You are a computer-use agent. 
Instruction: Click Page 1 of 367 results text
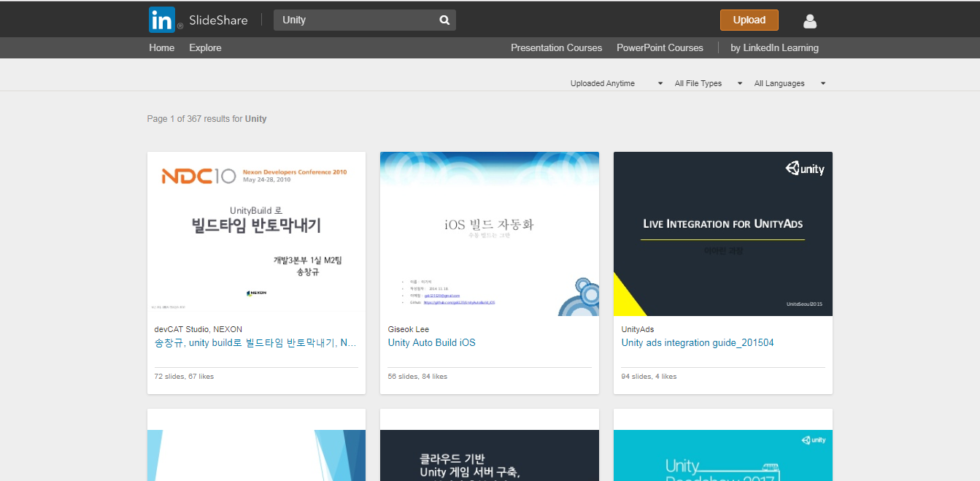pos(207,118)
